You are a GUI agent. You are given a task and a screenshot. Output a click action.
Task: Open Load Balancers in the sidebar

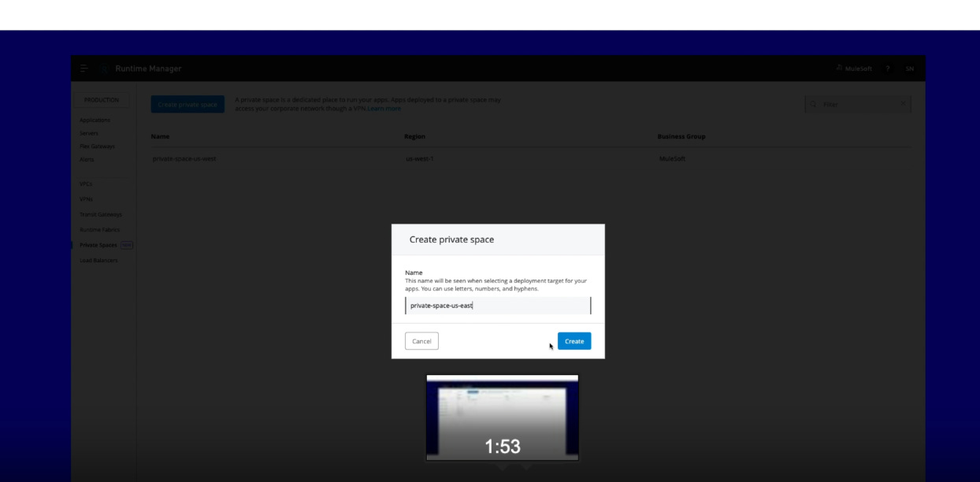click(x=98, y=260)
